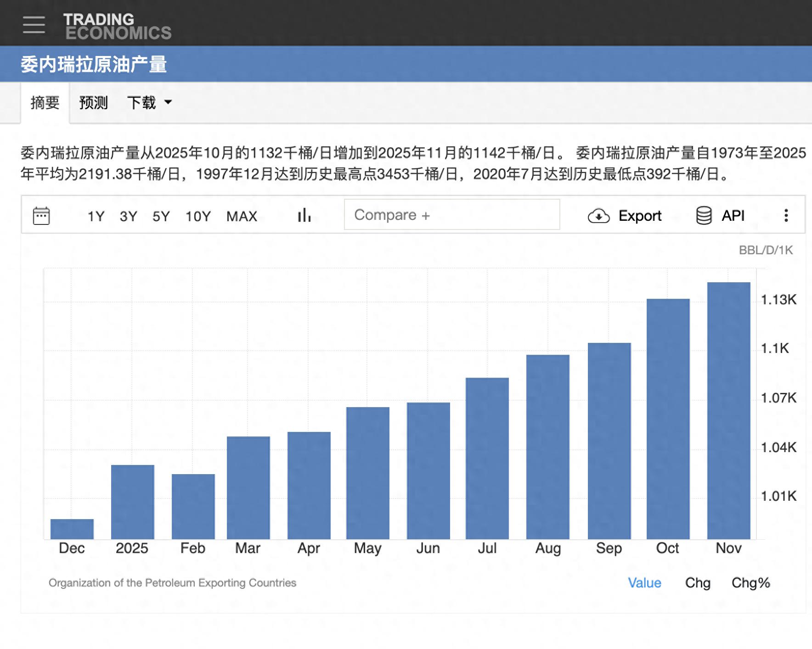812x649 pixels.
Task: Switch chart to Value view
Action: tap(644, 582)
